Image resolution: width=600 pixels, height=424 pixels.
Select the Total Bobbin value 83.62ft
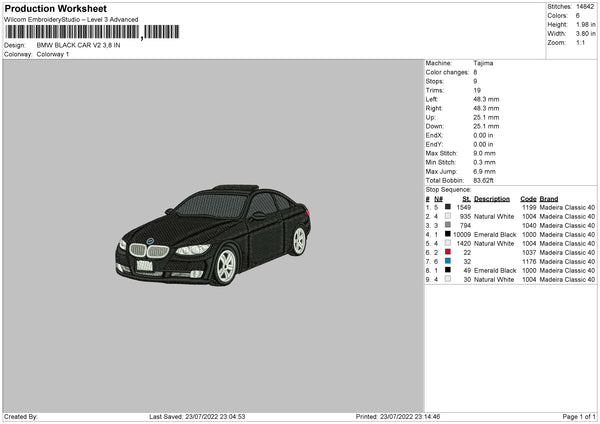coord(483,180)
